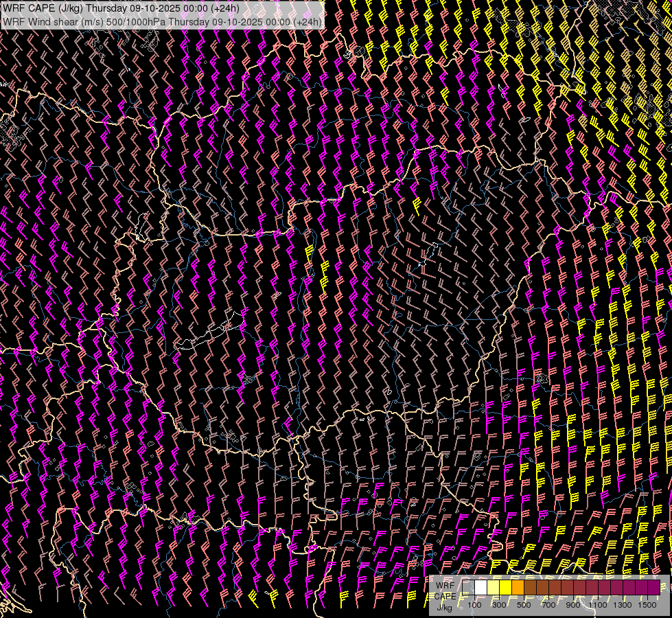
Task: Click the orange swatch in the color scale
Action: pos(518,587)
